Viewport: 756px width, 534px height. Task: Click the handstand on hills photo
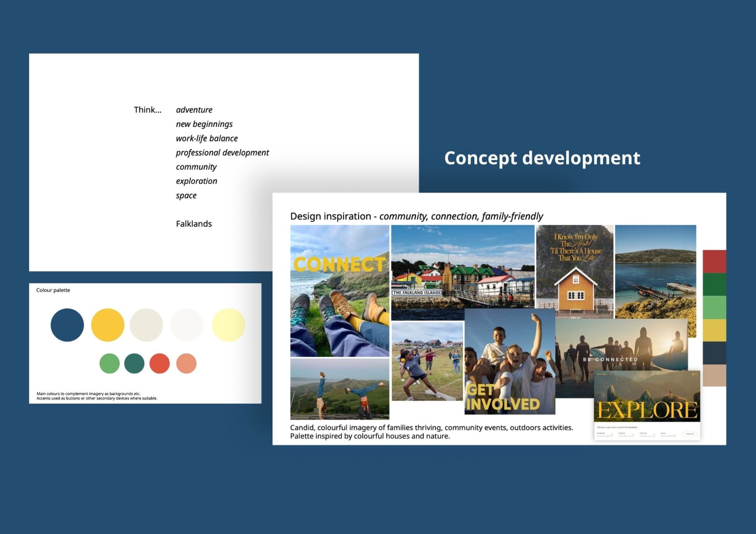click(x=339, y=389)
